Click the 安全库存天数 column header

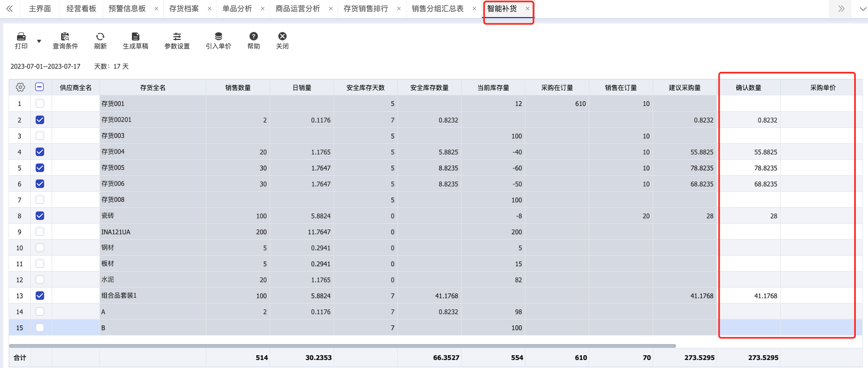click(x=365, y=88)
